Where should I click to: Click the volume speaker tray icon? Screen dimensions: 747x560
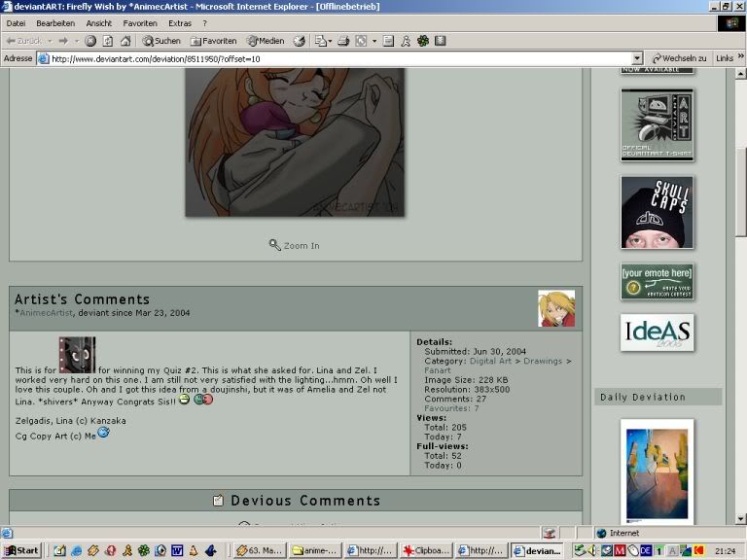coord(592,550)
